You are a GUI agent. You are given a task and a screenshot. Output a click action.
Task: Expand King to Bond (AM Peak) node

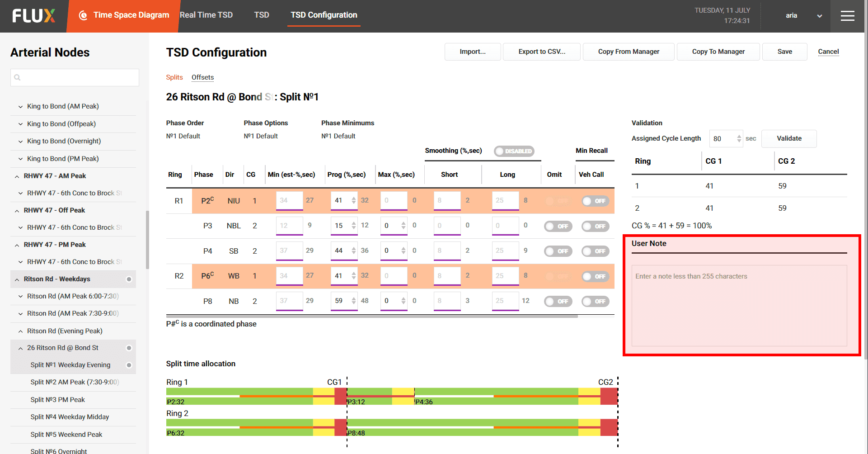tap(20, 107)
